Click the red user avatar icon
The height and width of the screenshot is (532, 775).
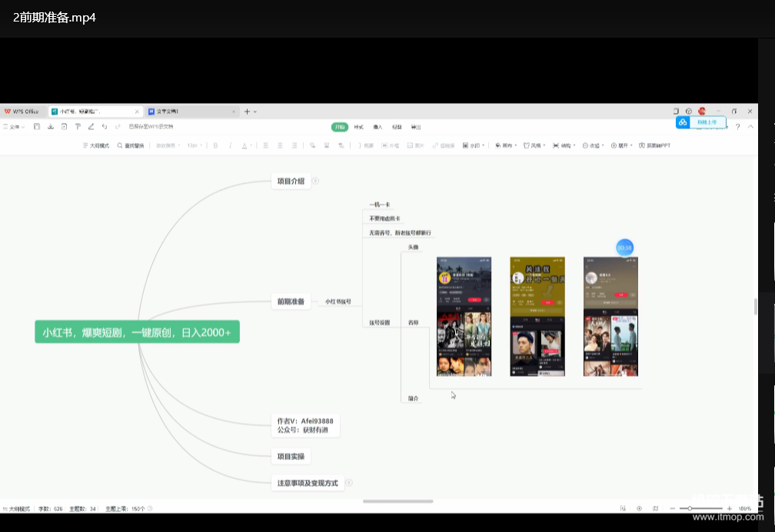(702, 111)
